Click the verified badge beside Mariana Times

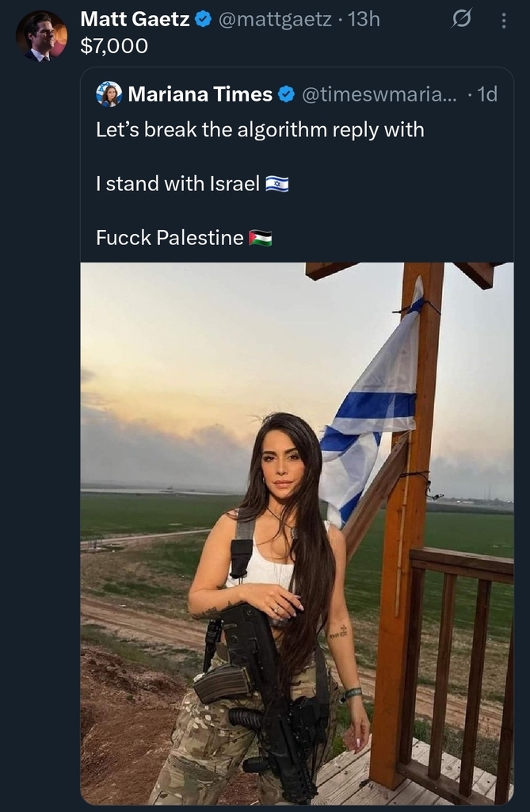click(286, 94)
